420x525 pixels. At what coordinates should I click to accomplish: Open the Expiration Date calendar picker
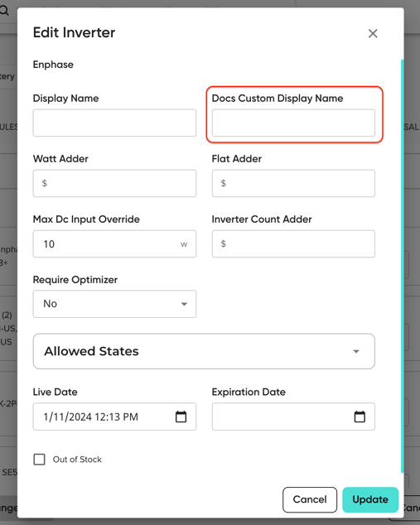coord(360,417)
